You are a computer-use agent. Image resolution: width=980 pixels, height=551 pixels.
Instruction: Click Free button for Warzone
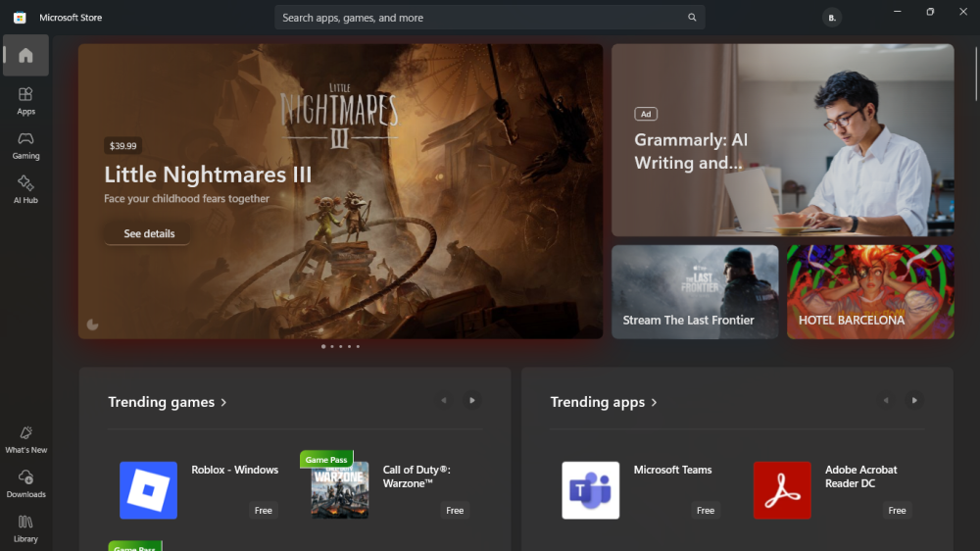455,511
